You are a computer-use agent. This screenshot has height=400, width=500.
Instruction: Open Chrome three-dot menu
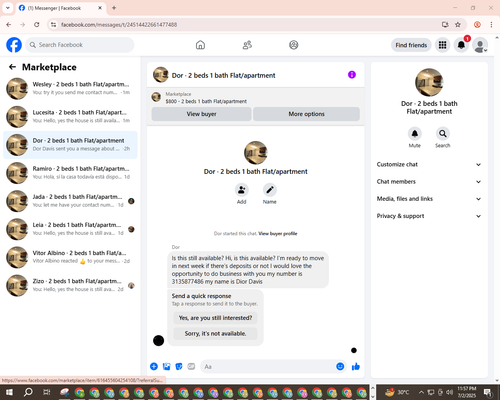pos(491,25)
